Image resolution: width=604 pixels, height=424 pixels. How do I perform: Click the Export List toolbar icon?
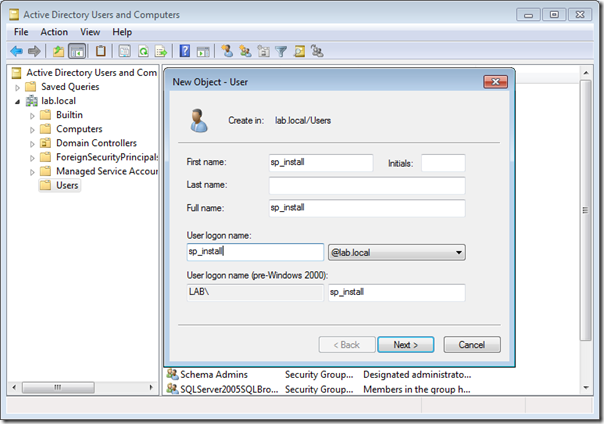pyautogui.click(x=161, y=51)
